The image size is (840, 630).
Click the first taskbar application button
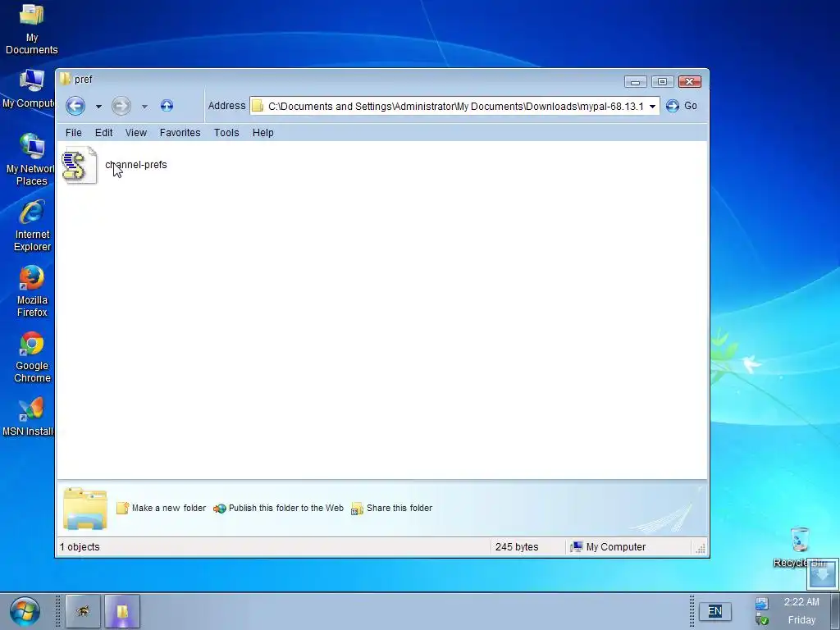coord(83,610)
